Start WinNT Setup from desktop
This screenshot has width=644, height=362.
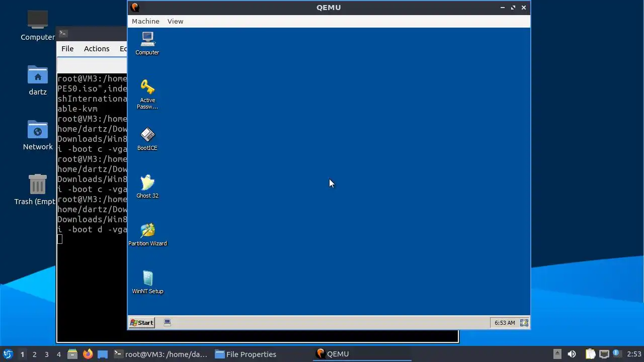[x=147, y=283]
